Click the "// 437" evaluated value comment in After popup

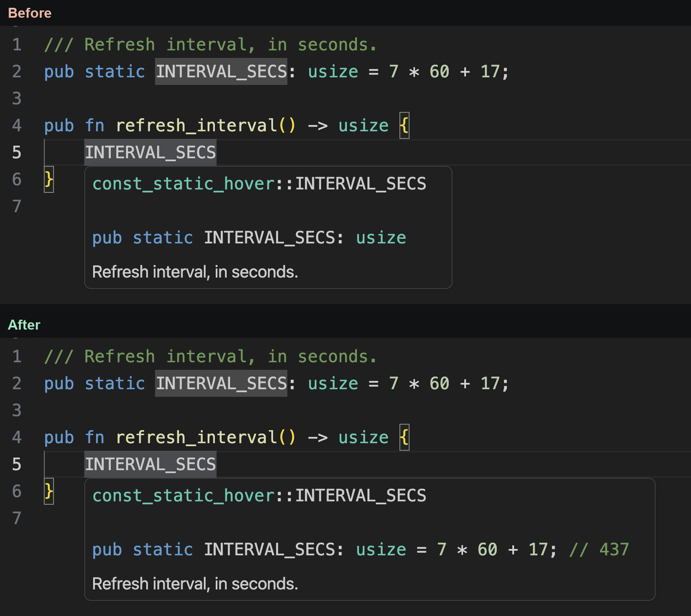click(599, 550)
